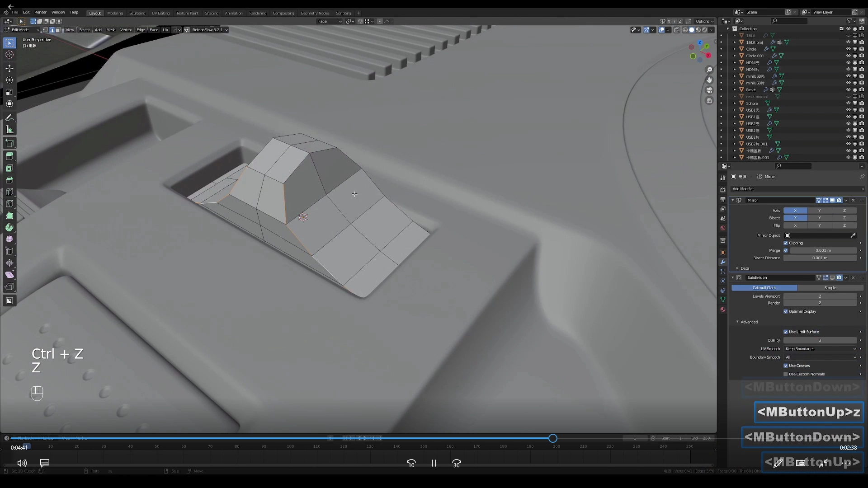Select the Rotate tool

9,80
